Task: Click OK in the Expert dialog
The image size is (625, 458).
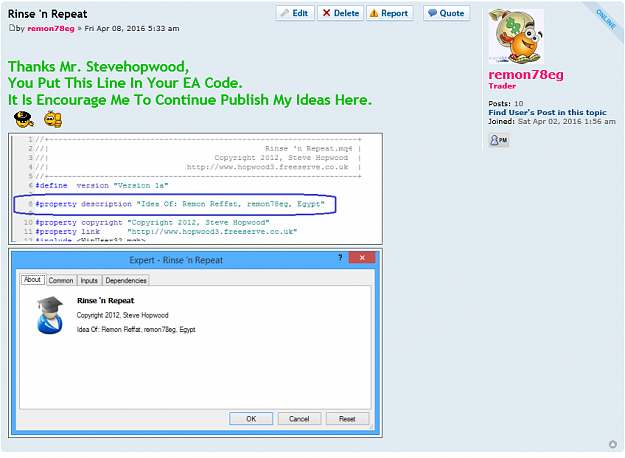Action: tap(251, 419)
